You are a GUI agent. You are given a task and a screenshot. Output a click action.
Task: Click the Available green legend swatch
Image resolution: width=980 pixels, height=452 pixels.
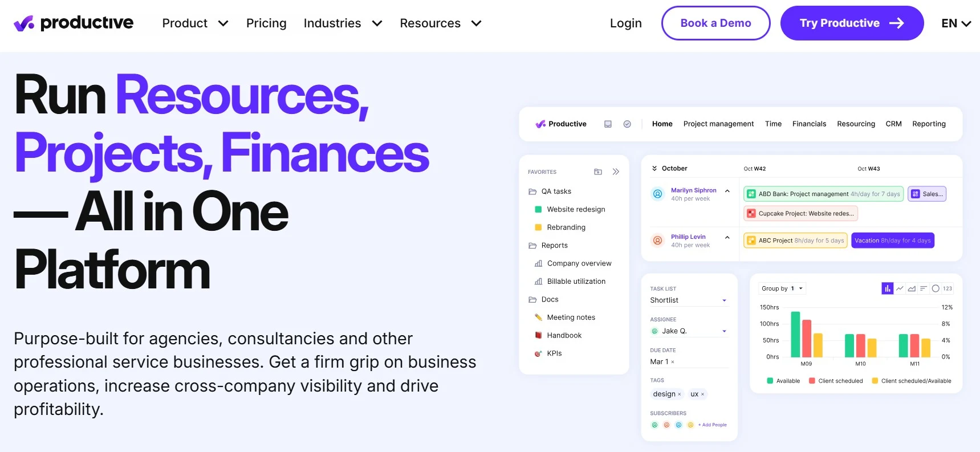pos(770,381)
